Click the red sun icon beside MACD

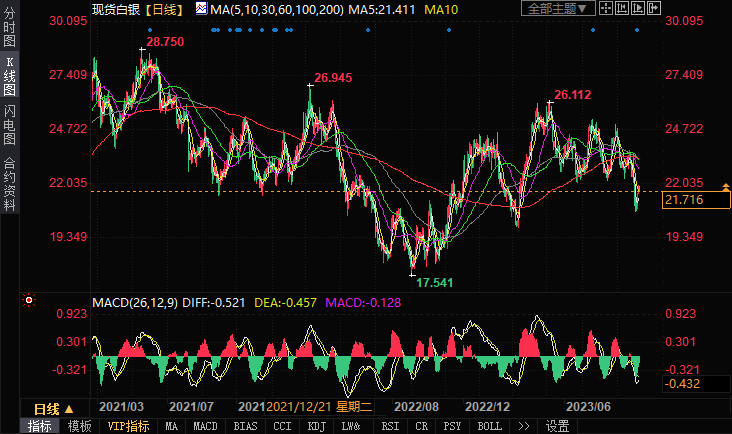tap(29, 300)
